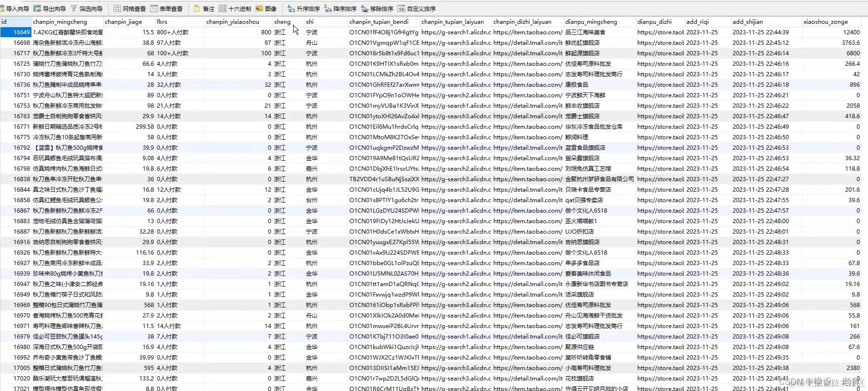Open the 导入向导 import wizard

click(x=15, y=9)
